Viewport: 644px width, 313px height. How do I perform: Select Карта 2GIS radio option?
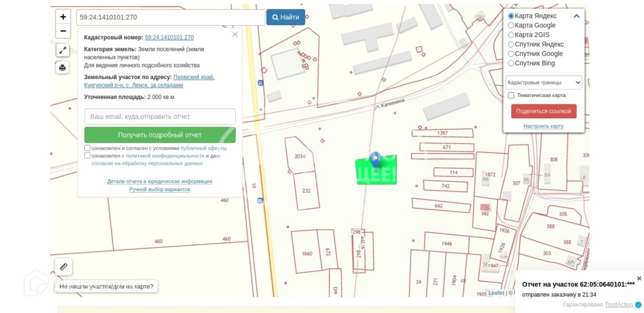click(x=511, y=35)
